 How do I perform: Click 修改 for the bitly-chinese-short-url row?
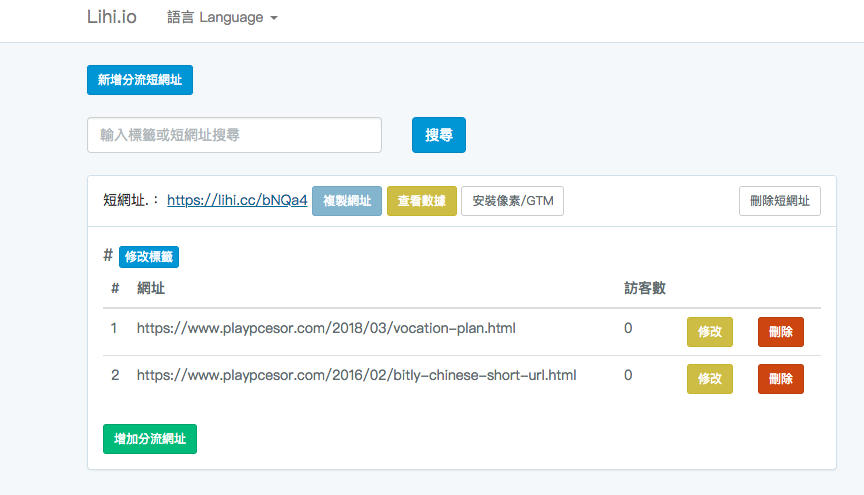click(709, 379)
